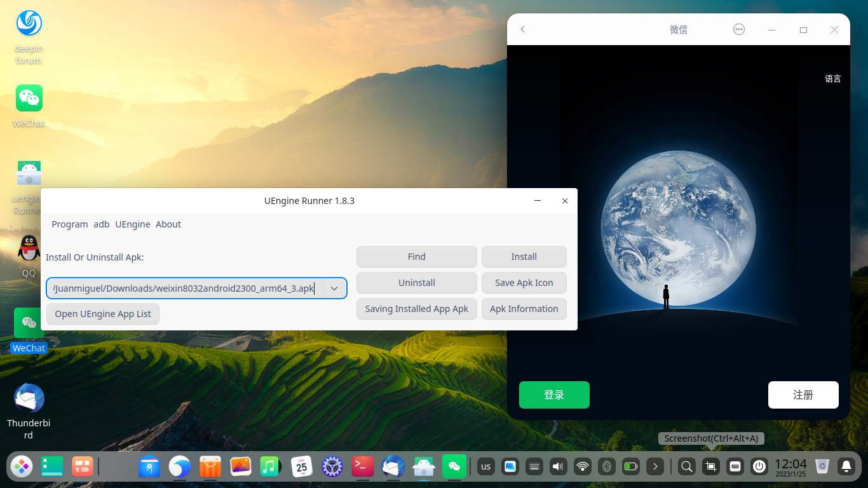Open the Wi-Fi network tray icon
868x488 pixels.
(582, 467)
